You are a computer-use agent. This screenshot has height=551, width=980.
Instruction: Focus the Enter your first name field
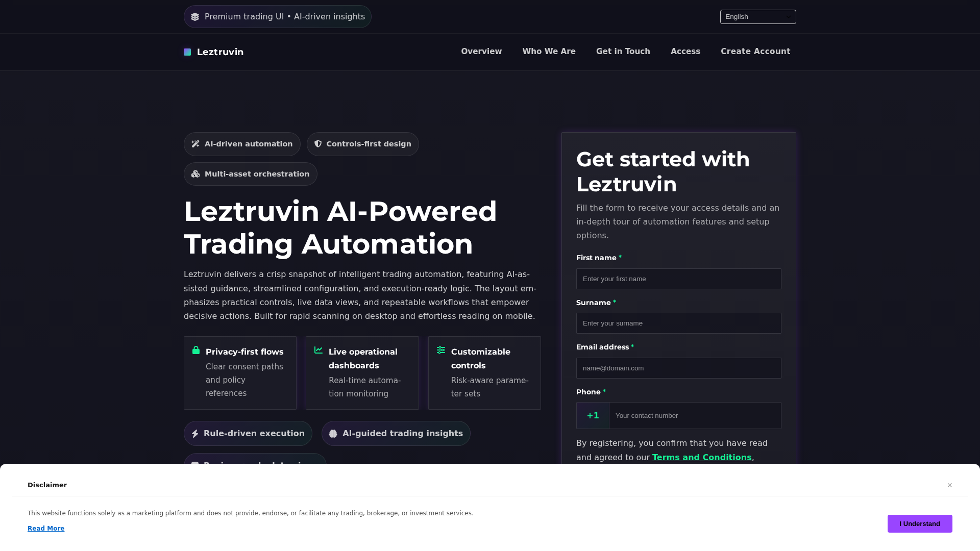click(678, 279)
